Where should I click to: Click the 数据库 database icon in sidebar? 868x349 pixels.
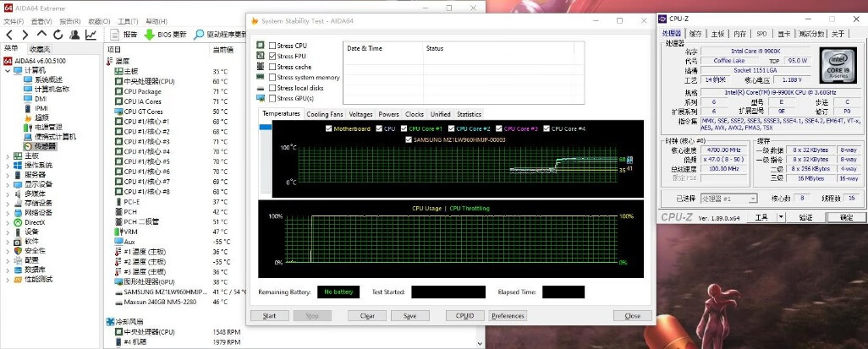pyautogui.click(x=18, y=270)
